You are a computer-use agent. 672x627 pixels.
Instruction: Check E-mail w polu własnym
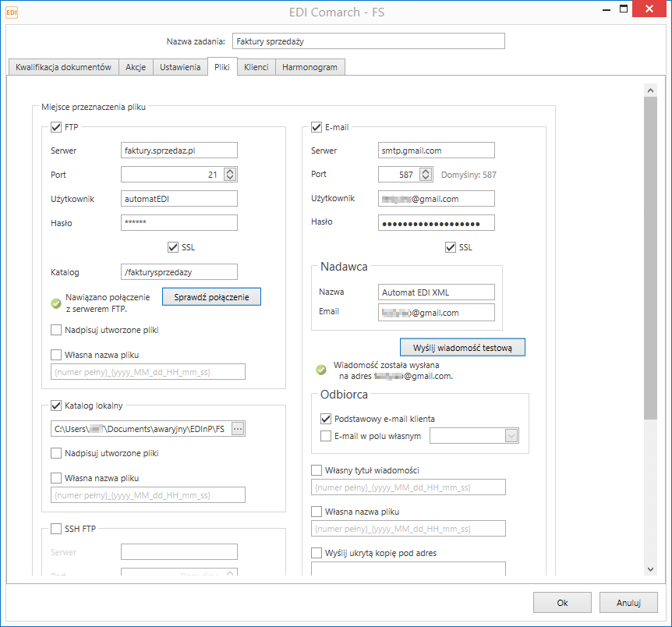pyautogui.click(x=326, y=436)
